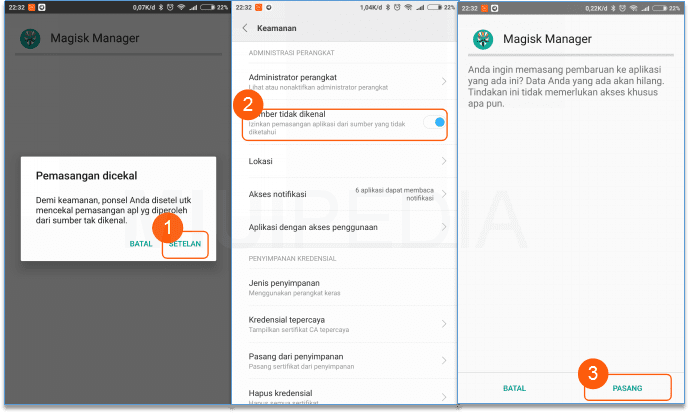Tap the Keamanan page title

276,28
